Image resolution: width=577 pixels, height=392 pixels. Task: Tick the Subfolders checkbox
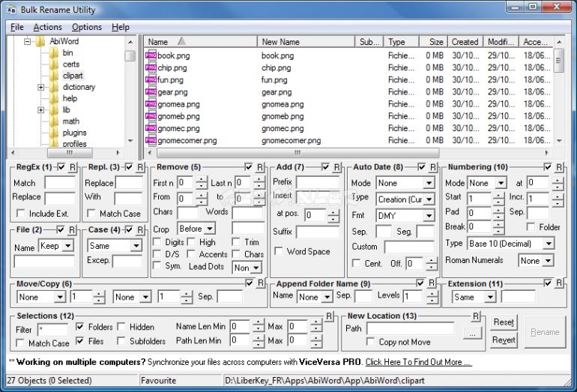pos(121,341)
